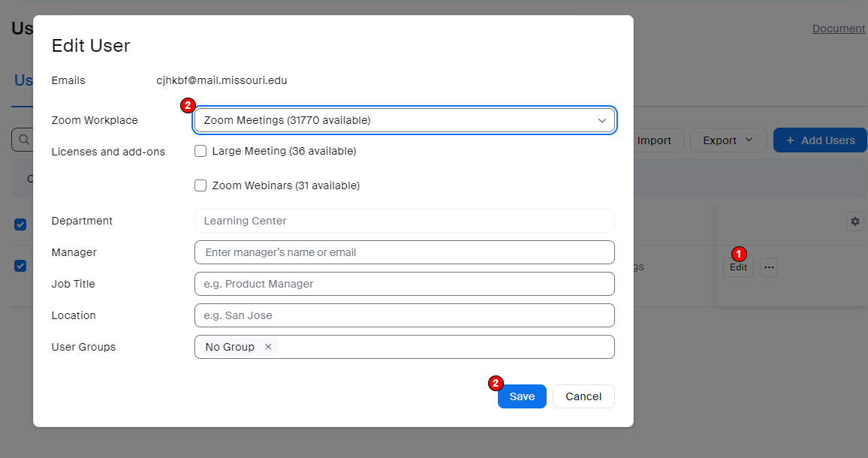Click the Edit button in user row
Viewport: 868px width, 458px height.
(738, 267)
